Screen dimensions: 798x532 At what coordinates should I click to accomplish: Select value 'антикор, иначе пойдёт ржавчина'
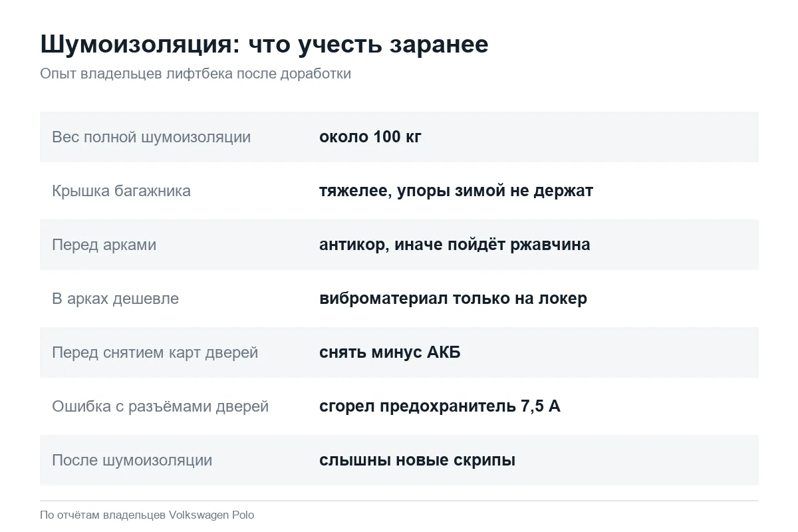455,245
